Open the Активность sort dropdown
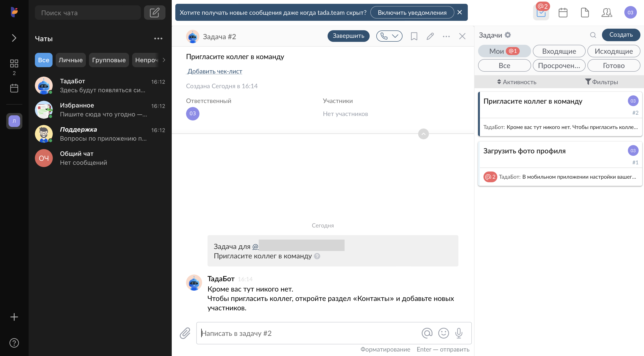644x356 pixels. coord(517,82)
